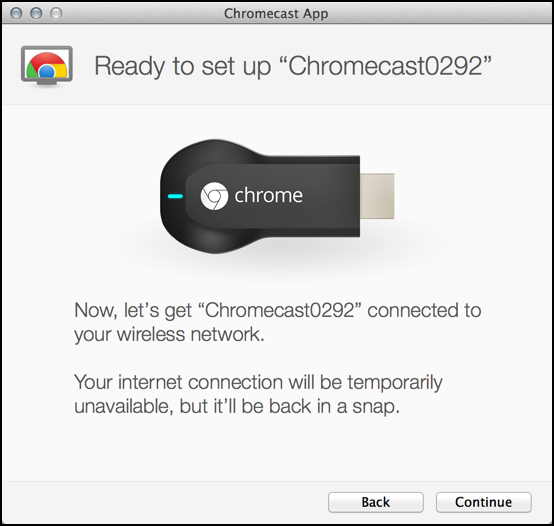This screenshot has height=526, width=554.
Task: Go back with the Back button
Action: click(x=376, y=502)
